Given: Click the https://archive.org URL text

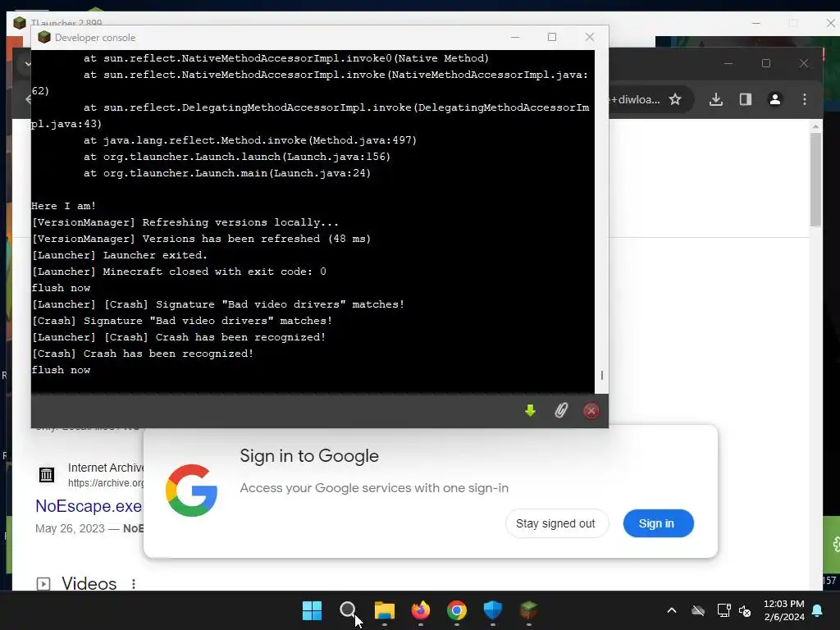Looking at the screenshot, I should click(x=106, y=482).
